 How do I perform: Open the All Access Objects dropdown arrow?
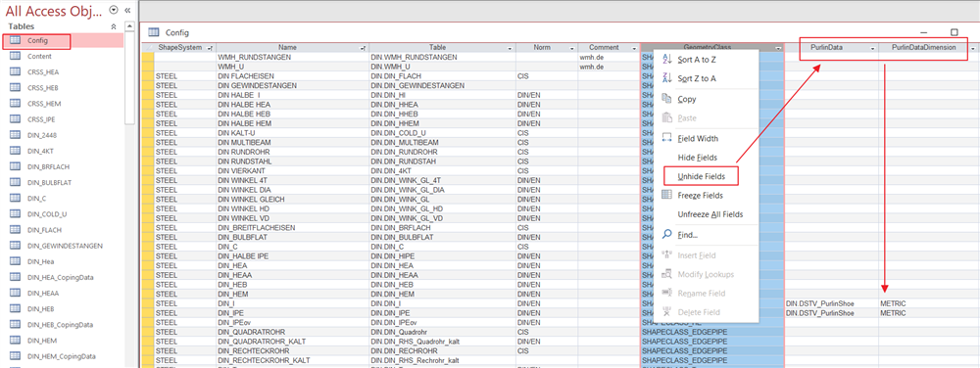(113, 10)
